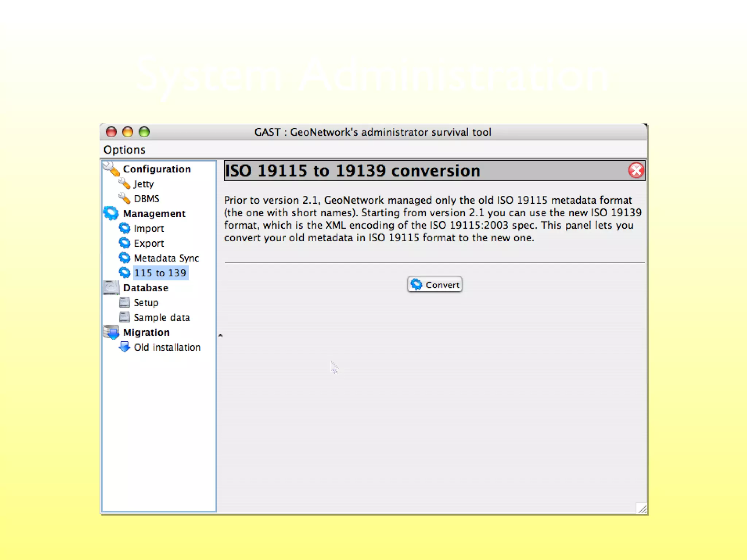Click the blue arrow icon beside Old installation
This screenshot has height=560, width=747.
[x=124, y=347]
